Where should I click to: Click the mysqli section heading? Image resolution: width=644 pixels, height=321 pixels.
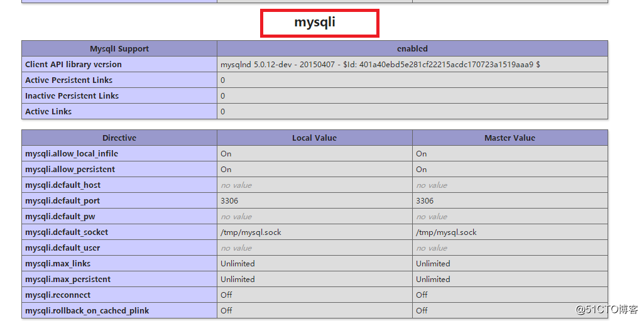click(x=315, y=22)
